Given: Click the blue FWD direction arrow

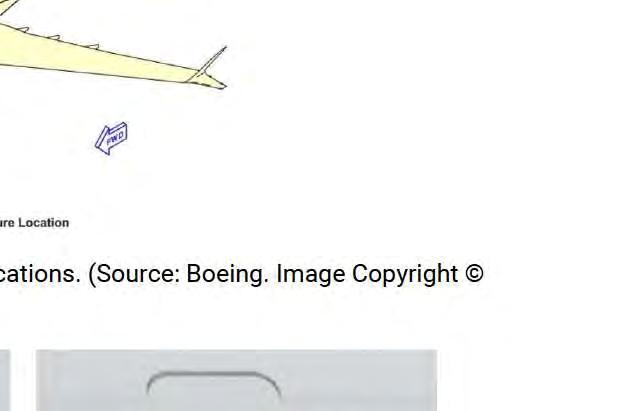Looking at the screenshot, I should coord(111,138).
